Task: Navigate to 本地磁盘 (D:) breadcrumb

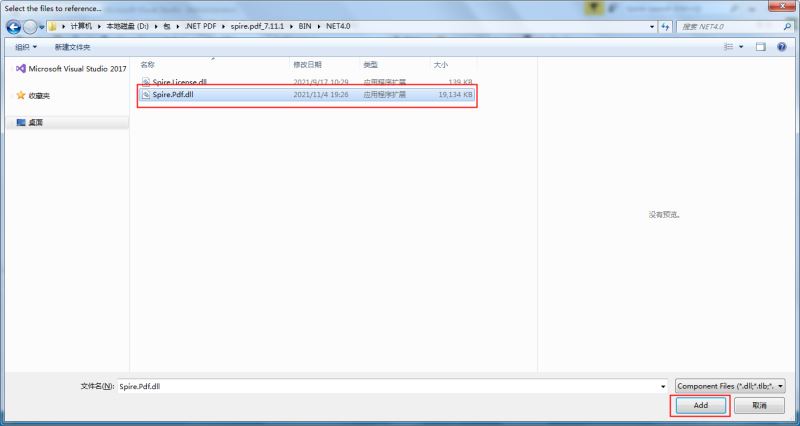Action: (x=128, y=26)
